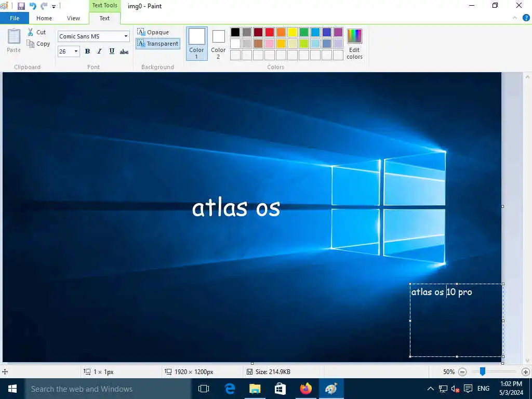Click the vertical scrollbar up arrow
Screen dimensions: 532x399
pos(527,77)
